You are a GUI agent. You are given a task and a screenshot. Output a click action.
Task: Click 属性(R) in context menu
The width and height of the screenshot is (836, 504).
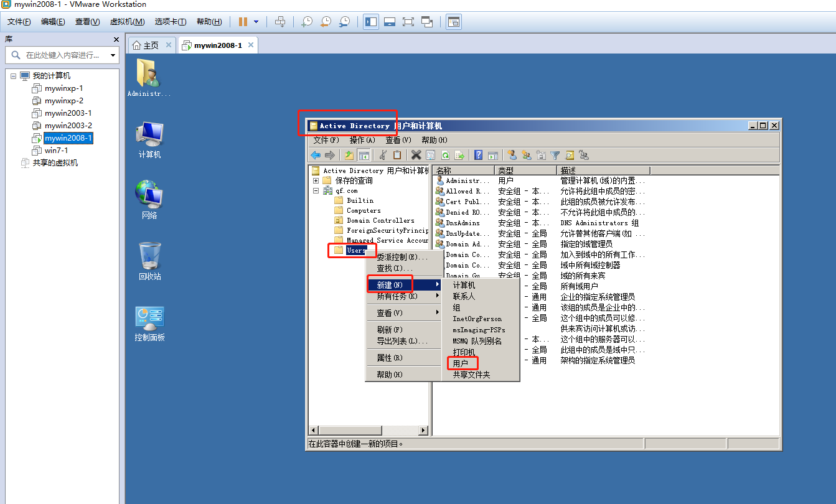pyautogui.click(x=403, y=358)
